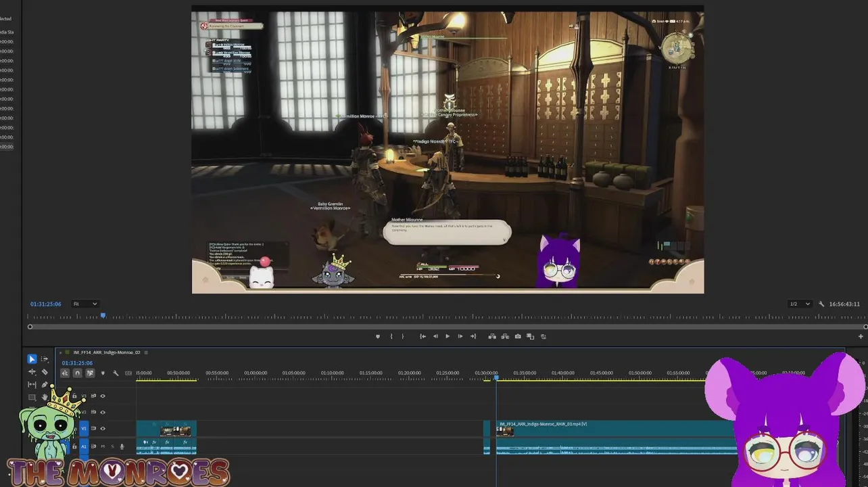Toggle lock on track V3
Image resolution: width=868 pixels, height=487 pixels.
pos(74,396)
